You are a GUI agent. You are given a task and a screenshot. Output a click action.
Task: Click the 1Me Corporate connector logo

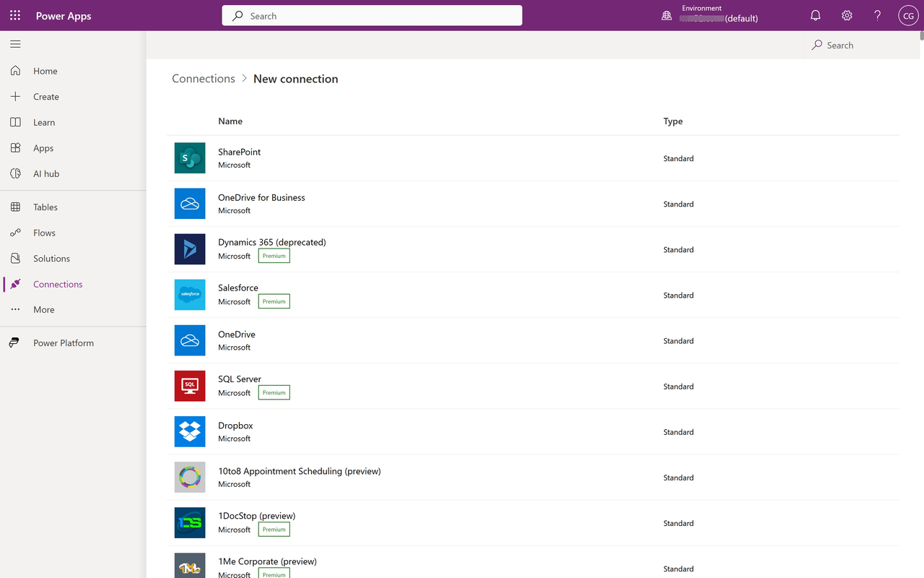[190, 565]
